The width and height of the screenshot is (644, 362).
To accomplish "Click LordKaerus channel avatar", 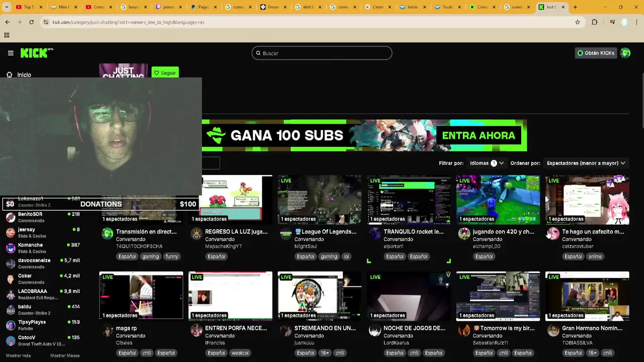I will [x=375, y=330].
